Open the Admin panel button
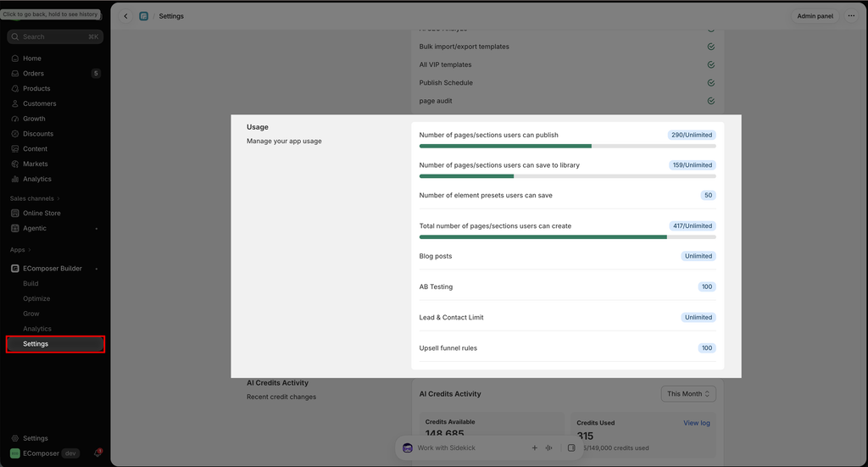 [815, 16]
